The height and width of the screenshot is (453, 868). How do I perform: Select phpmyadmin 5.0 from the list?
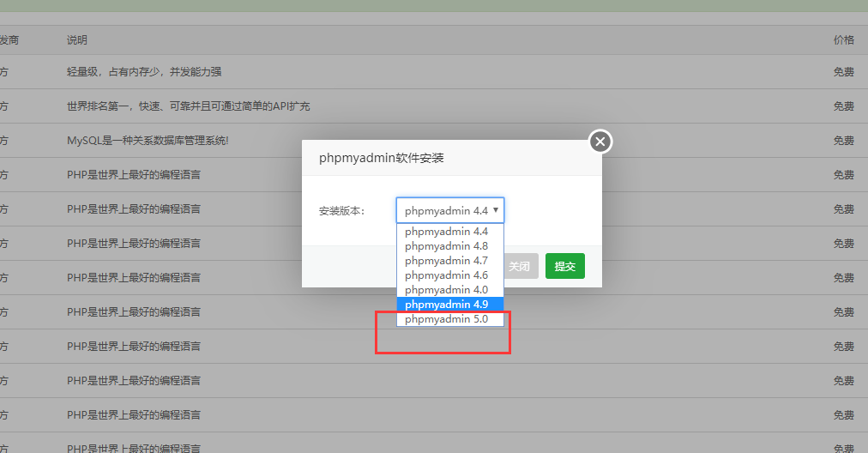pos(450,319)
